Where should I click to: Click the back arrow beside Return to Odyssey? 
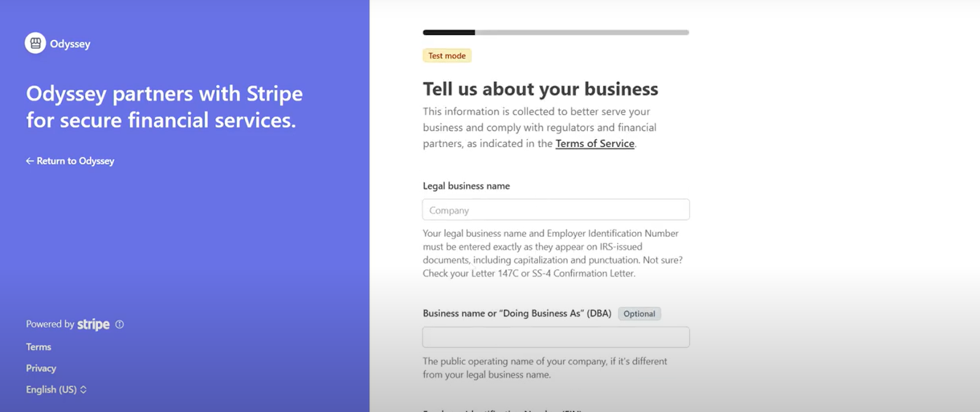pyautogui.click(x=29, y=161)
